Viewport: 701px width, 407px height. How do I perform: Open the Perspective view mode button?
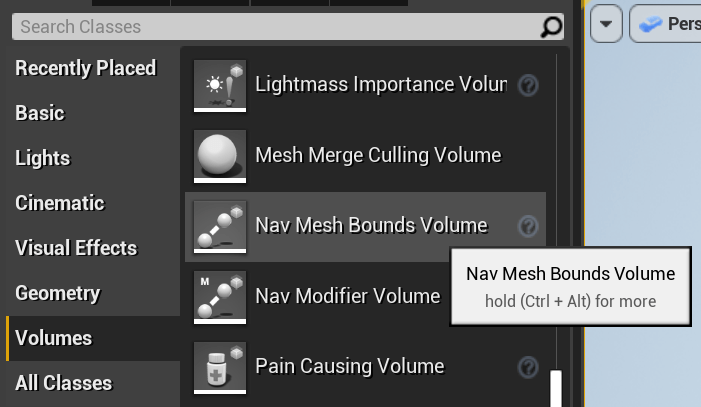(665, 24)
